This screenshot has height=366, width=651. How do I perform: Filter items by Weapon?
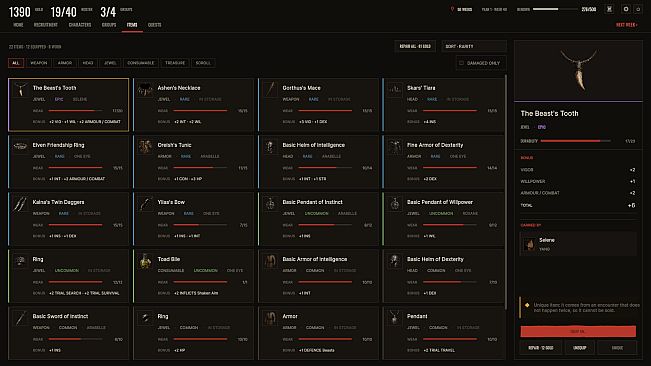pyautogui.click(x=39, y=63)
